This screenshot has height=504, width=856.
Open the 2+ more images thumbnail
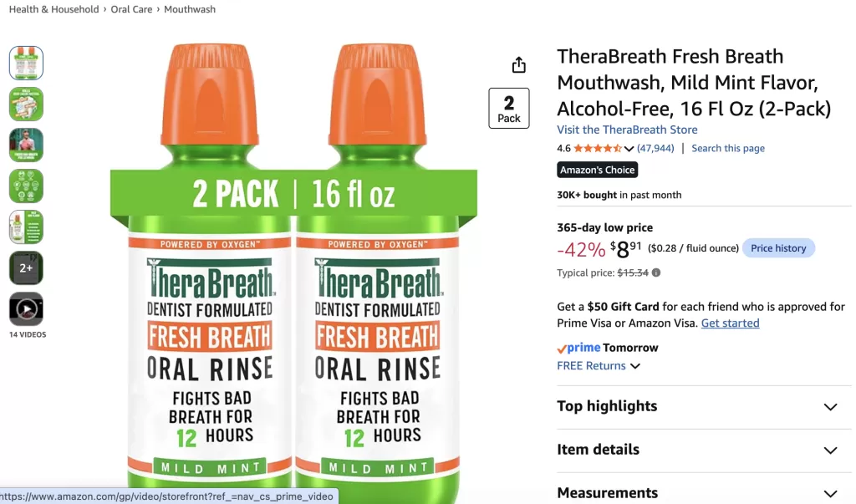coord(26,267)
